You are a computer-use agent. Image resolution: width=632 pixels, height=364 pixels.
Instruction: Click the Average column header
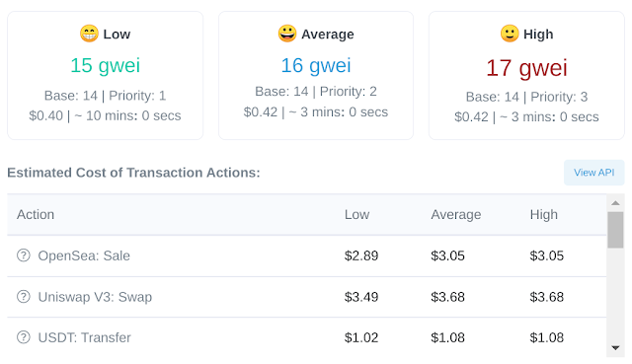click(456, 215)
